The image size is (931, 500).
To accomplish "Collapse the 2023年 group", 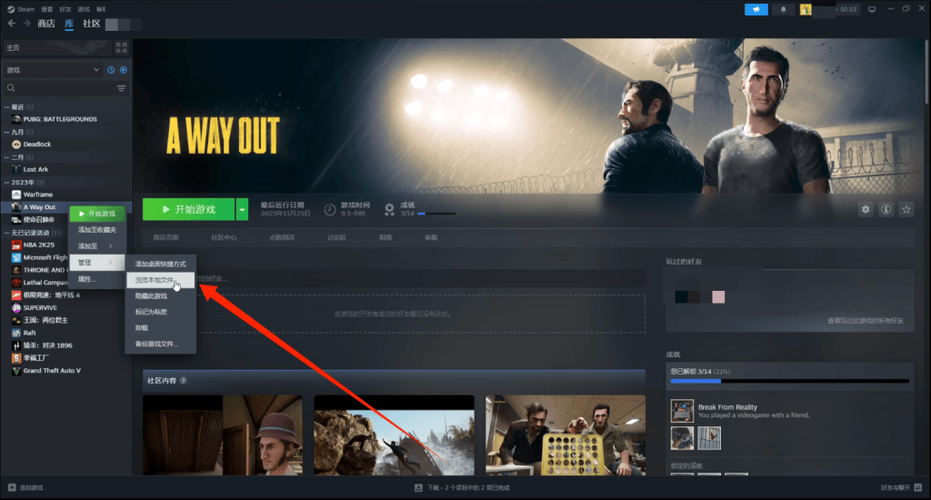I will click(x=7, y=182).
